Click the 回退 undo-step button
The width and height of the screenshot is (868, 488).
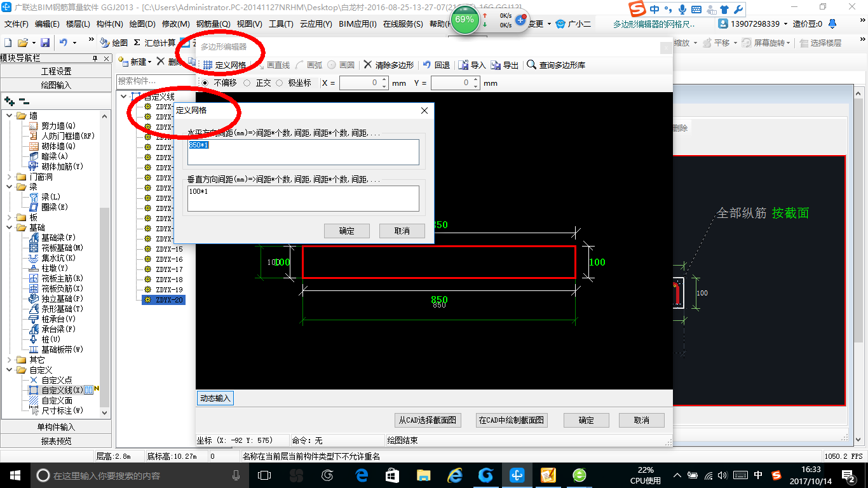tap(437, 65)
